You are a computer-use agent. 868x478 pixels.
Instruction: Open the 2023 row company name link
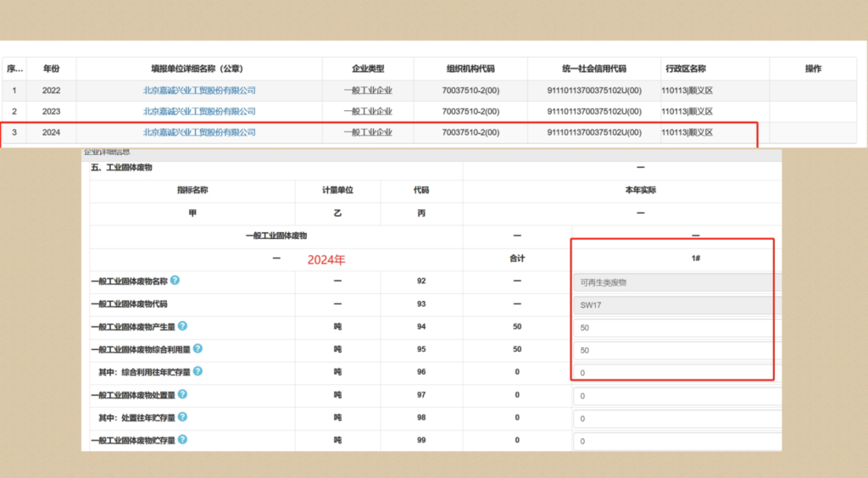[x=199, y=111]
